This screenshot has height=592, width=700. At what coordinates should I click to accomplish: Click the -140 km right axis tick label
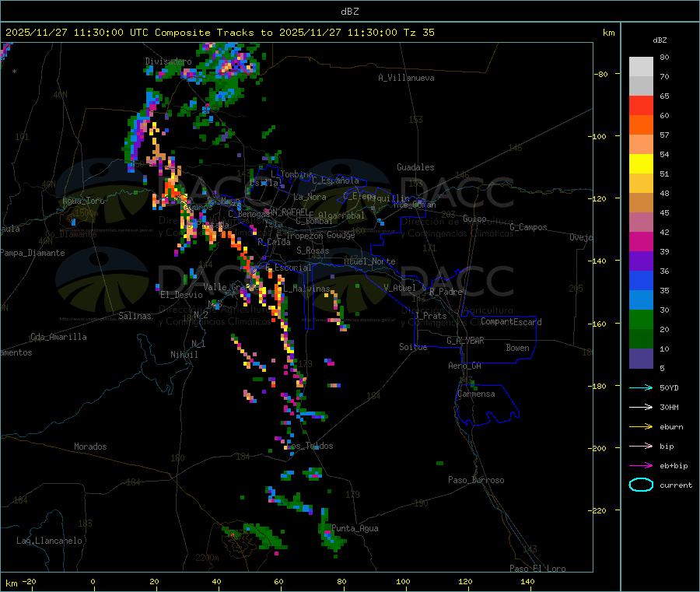600,261
